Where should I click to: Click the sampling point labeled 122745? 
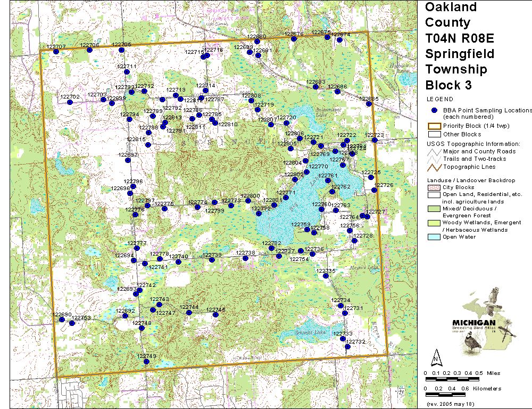pos(215,315)
